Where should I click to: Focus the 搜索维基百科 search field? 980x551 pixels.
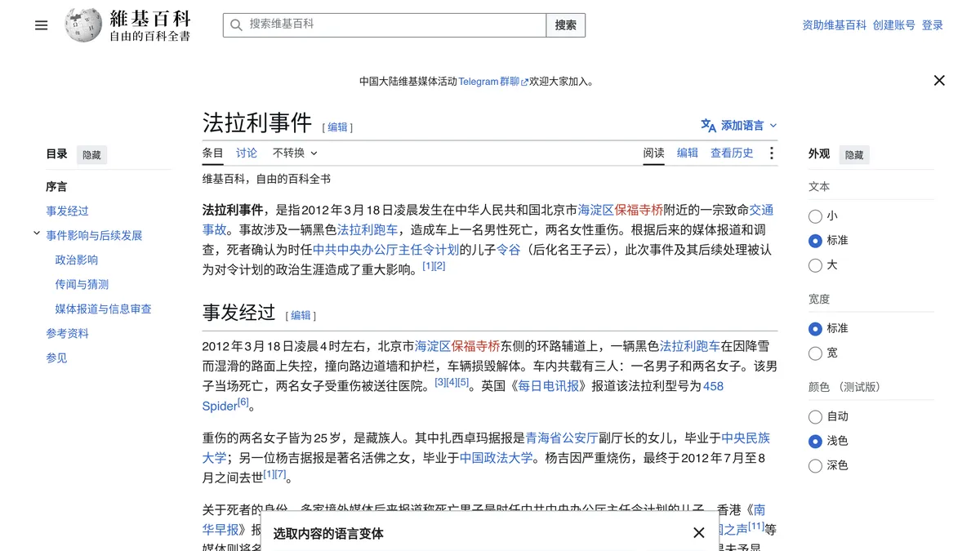(x=385, y=25)
